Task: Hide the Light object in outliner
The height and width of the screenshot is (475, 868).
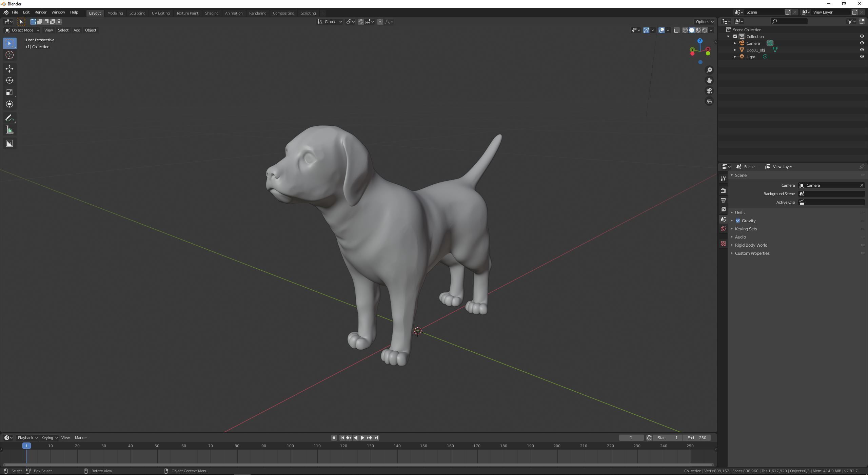Action: (x=862, y=57)
